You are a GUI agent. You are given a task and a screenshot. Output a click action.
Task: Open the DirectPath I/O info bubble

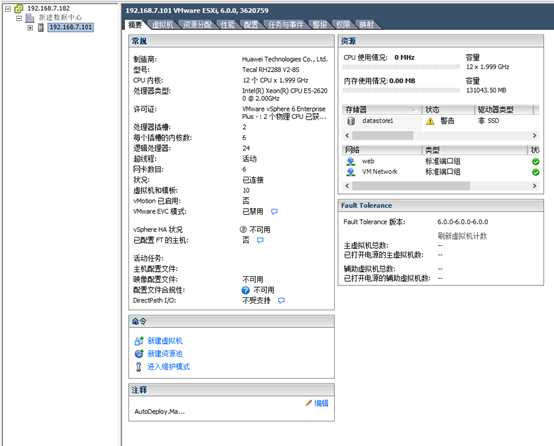(x=281, y=300)
